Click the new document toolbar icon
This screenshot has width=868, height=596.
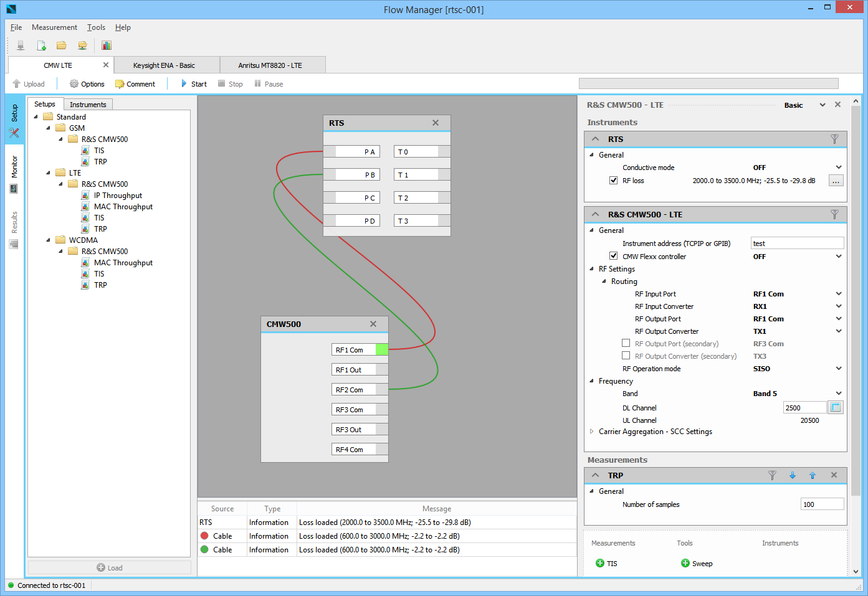point(41,45)
